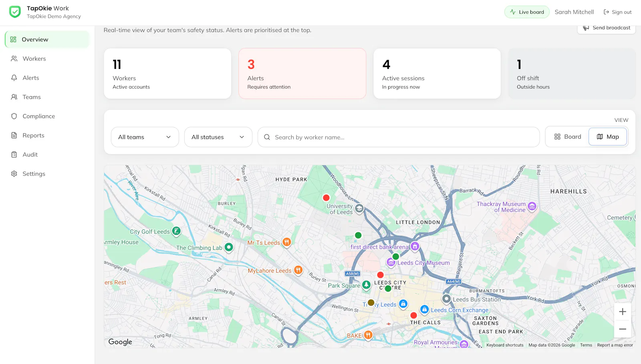
Task: Click the red marker near The Calls
Action: [x=414, y=316]
